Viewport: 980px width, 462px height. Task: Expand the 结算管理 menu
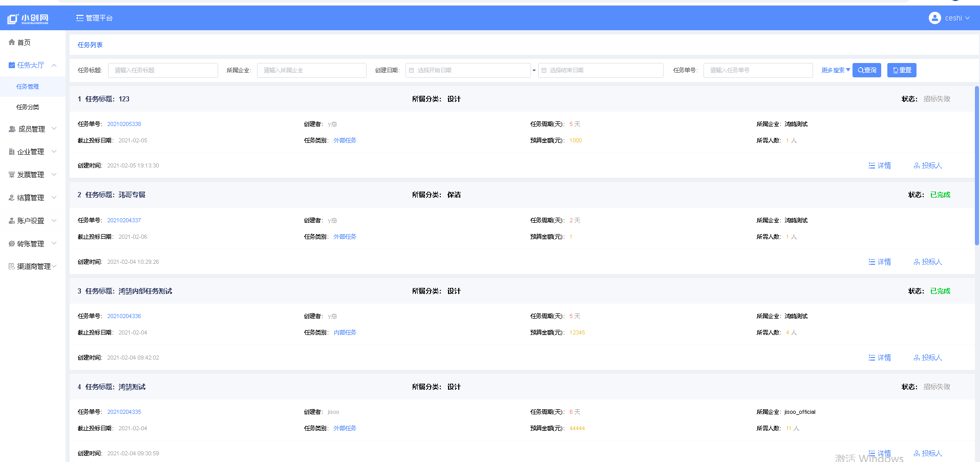point(54,198)
